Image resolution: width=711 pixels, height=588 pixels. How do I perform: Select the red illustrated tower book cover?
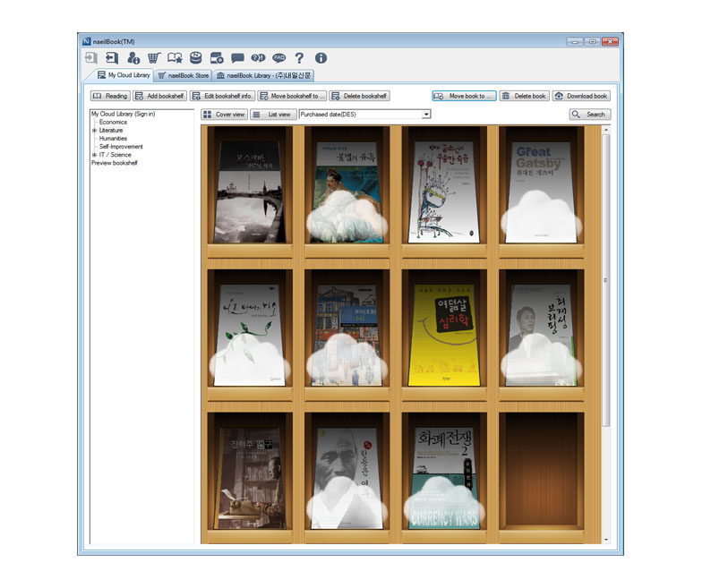click(x=444, y=192)
